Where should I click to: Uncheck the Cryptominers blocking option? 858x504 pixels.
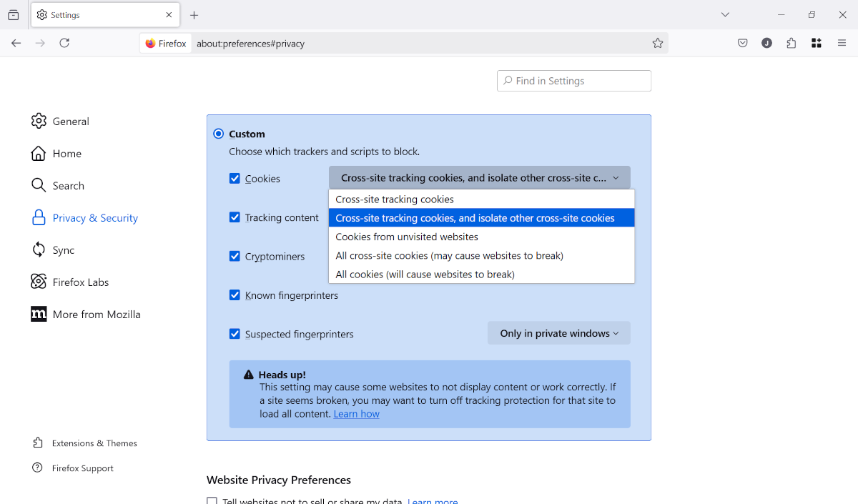235,256
